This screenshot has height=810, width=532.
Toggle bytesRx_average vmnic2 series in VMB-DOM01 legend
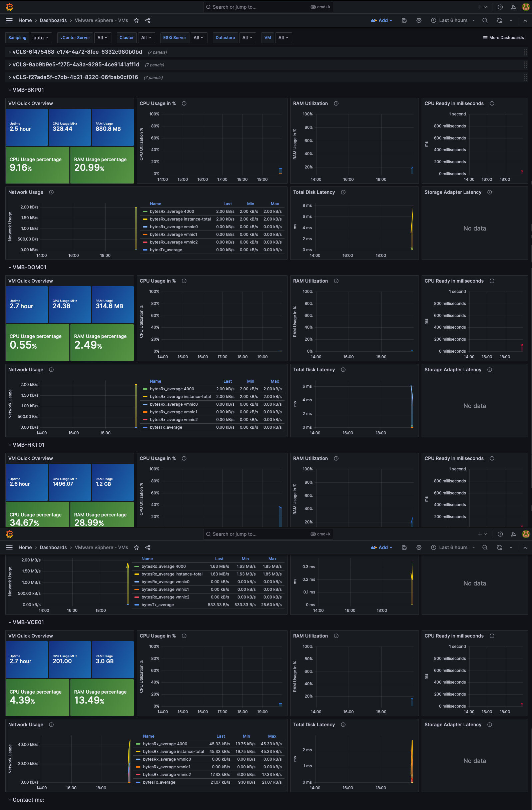pyautogui.click(x=173, y=420)
